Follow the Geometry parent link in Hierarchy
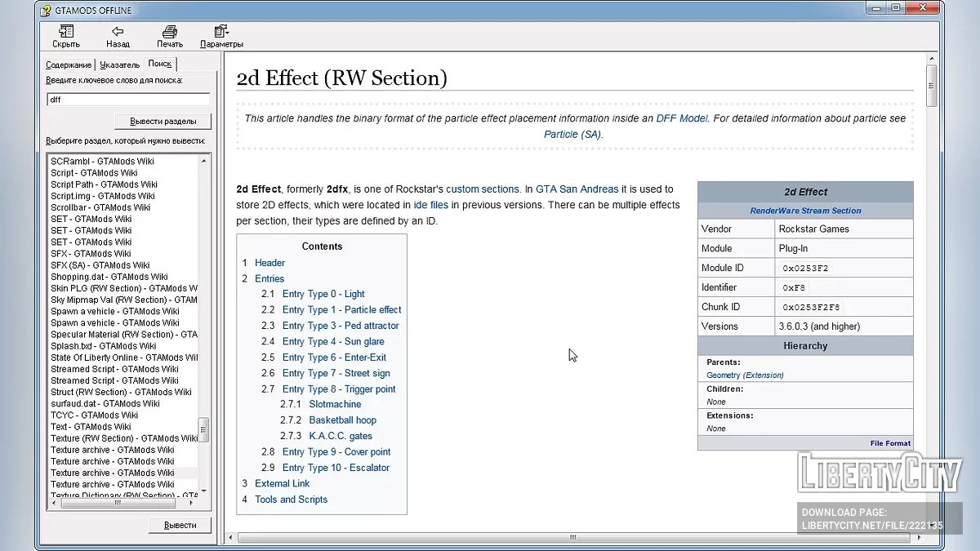This screenshot has width=980, height=551. pos(723,375)
